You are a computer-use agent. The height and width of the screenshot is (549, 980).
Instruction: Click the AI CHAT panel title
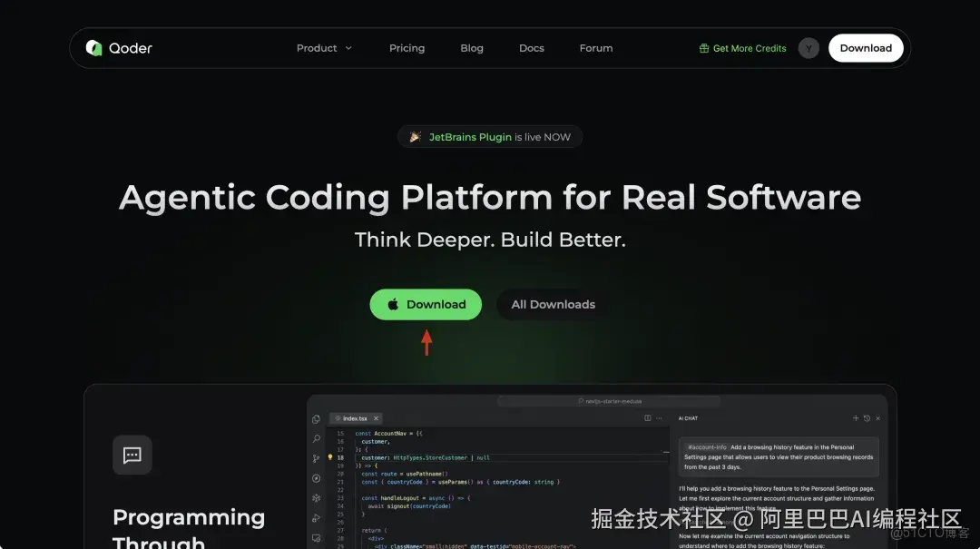point(688,418)
